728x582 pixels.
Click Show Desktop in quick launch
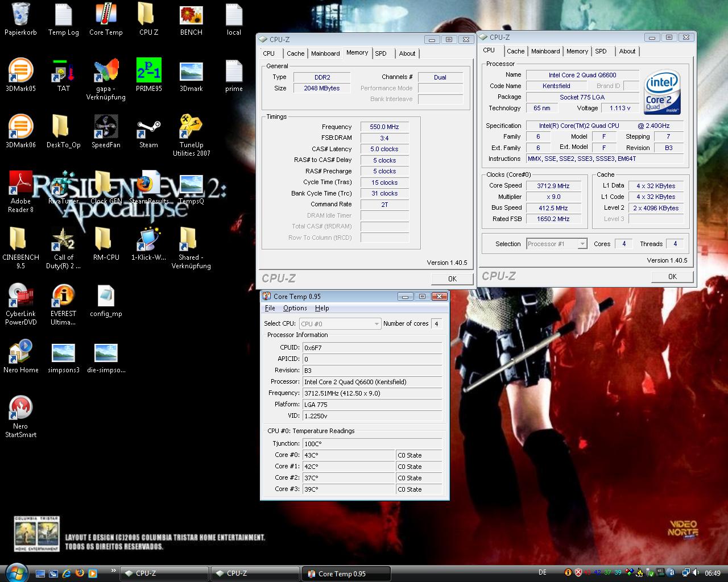(x=40, y=573)
